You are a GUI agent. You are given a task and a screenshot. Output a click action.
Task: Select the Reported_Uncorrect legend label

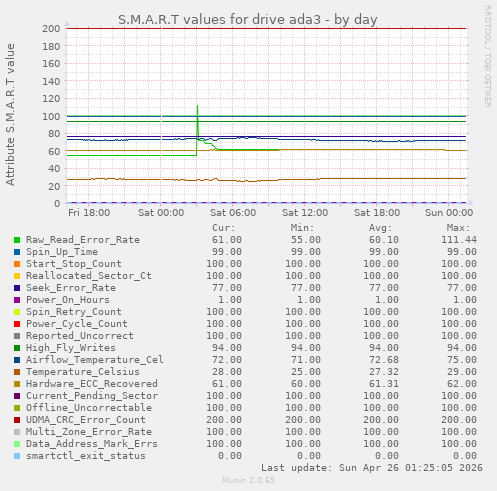pos(80,336)
